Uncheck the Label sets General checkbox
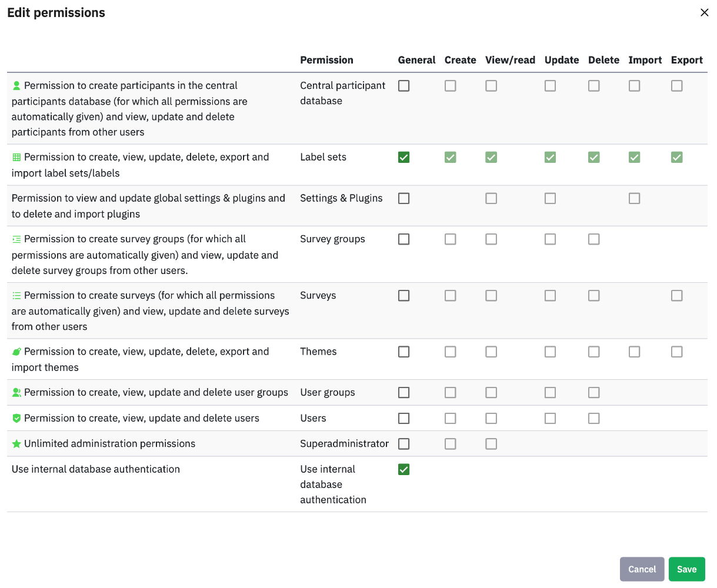The width and height of the screenshot is (717, 588). point(403,157)
